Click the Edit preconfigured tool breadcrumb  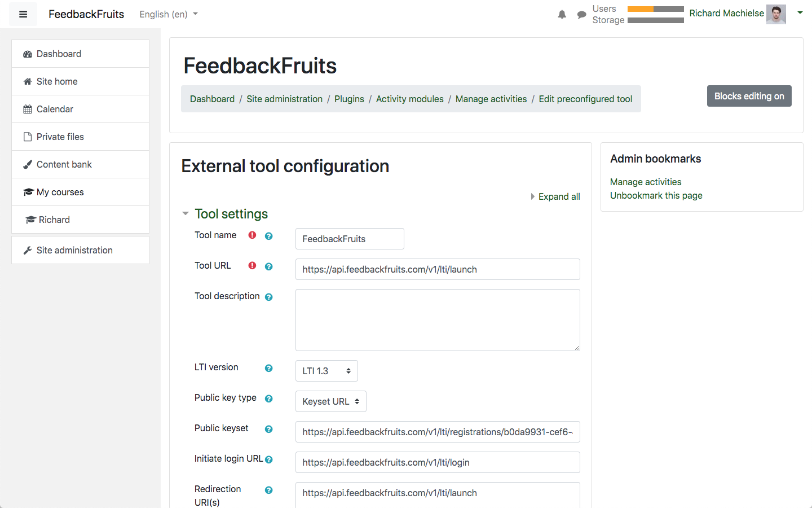(585, 99)
